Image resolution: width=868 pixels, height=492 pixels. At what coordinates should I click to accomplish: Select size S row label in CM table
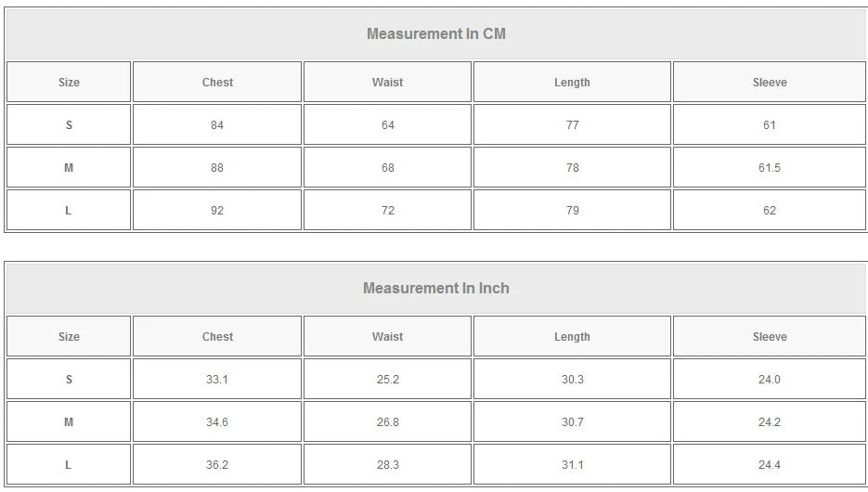tap(69, 125)
